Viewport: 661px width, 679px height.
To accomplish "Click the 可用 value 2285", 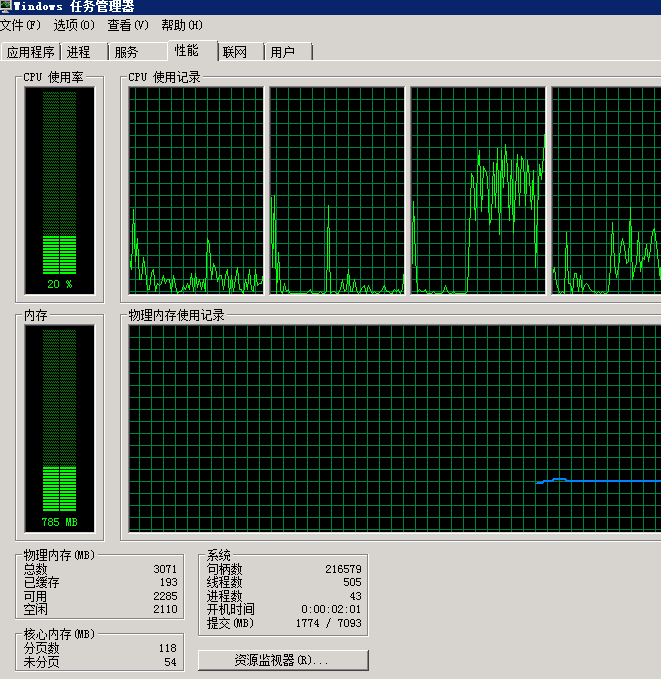I will pyautogui.click(x=165, y=596).
